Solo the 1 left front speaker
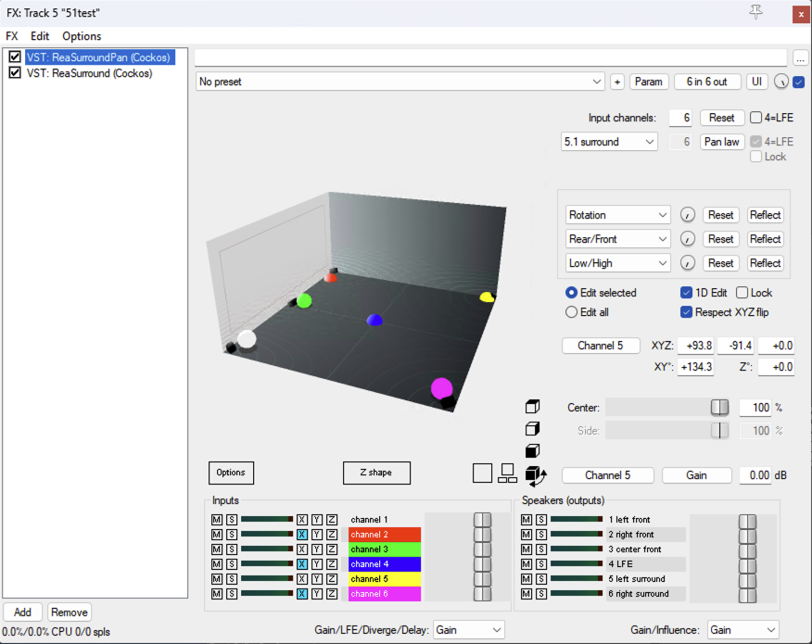 point(541,520)
